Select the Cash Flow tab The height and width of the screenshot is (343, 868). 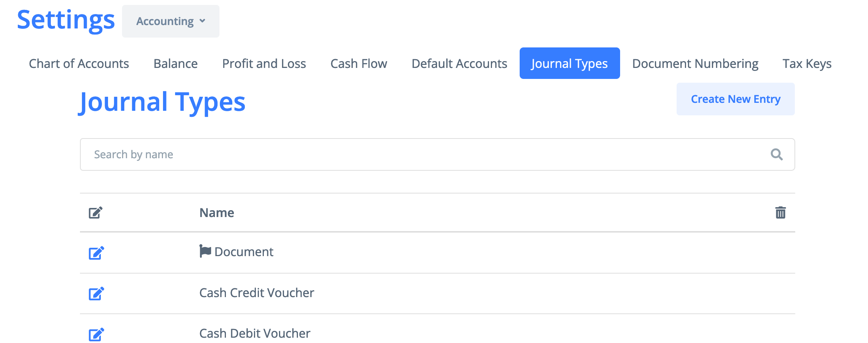point(359,63)
